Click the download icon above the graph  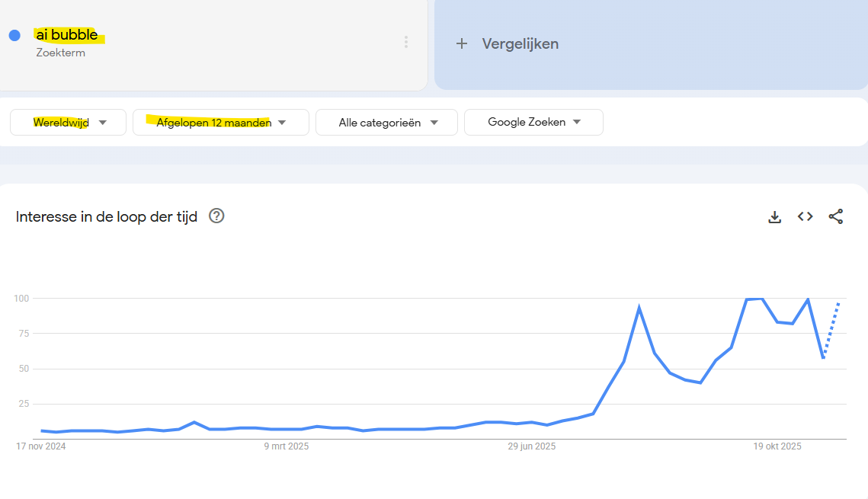[x=774, y=216]
